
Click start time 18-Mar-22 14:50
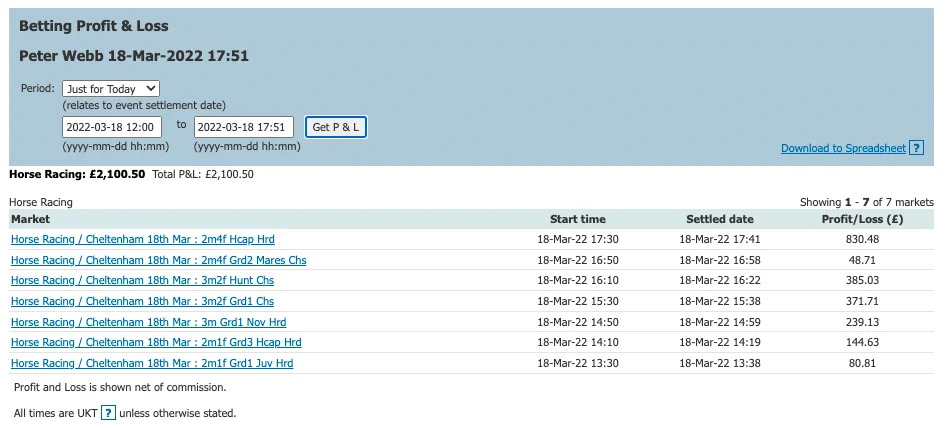(577, 322)
